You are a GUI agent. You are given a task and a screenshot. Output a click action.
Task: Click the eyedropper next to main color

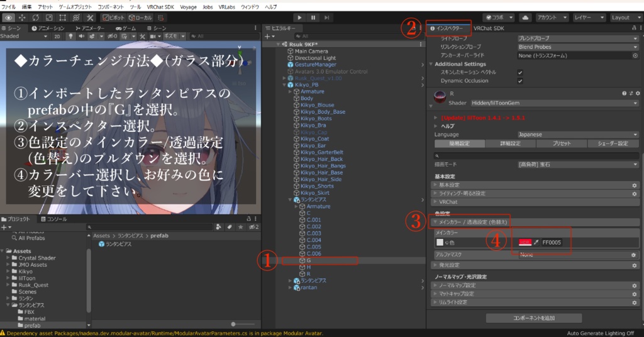pos(536,243)
